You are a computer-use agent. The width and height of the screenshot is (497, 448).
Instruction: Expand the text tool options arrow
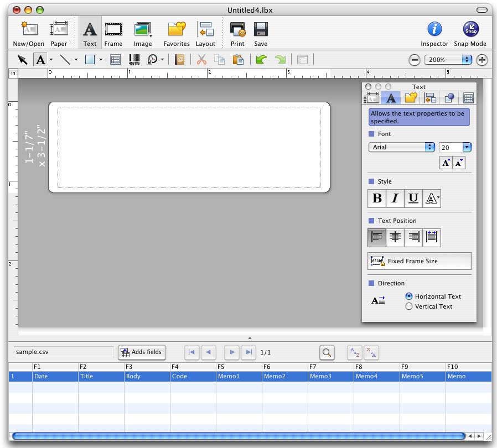[x=51, y=60]
